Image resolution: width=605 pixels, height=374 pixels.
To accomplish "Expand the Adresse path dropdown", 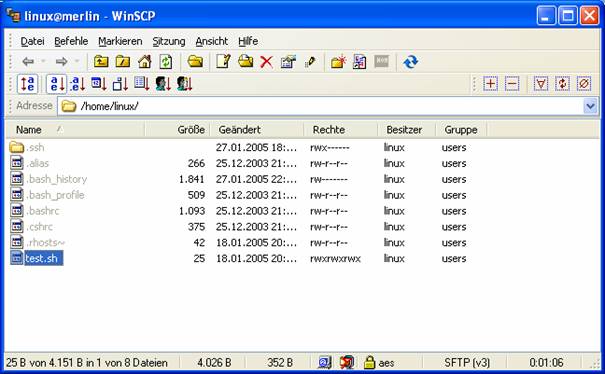I will 590,106.
